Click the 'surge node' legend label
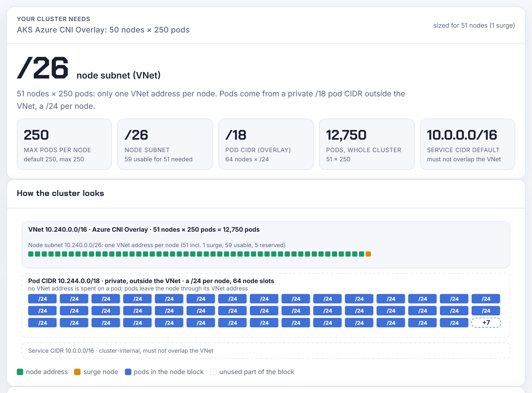Viewport: 532px width, 393px height. pyautogui.click(x=101, y=372)
